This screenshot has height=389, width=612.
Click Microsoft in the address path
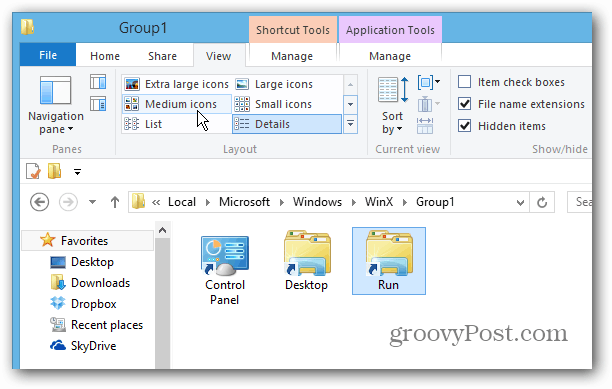click(x=244, y=202)
